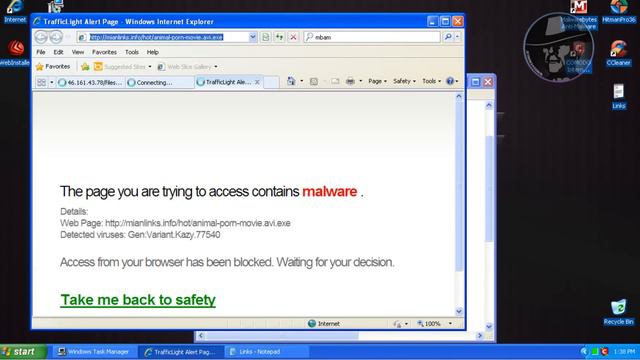Select the CCleaner desktop icon
Screen dimensions: 640x360
618,53
